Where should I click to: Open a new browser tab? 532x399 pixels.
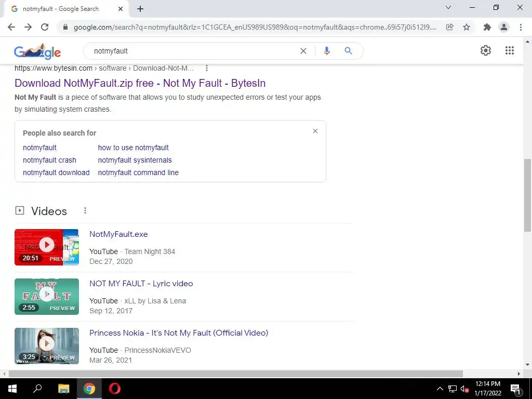point(140,9)
